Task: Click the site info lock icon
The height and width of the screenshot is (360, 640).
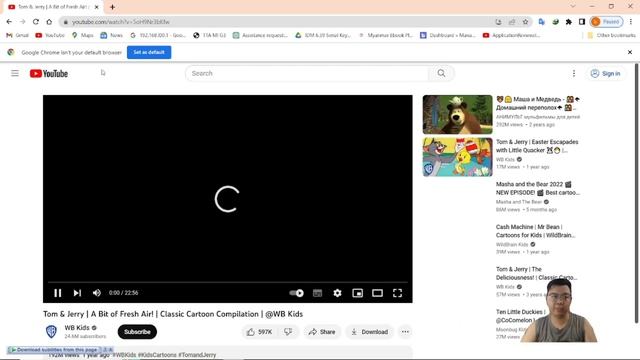Action: 65,22
